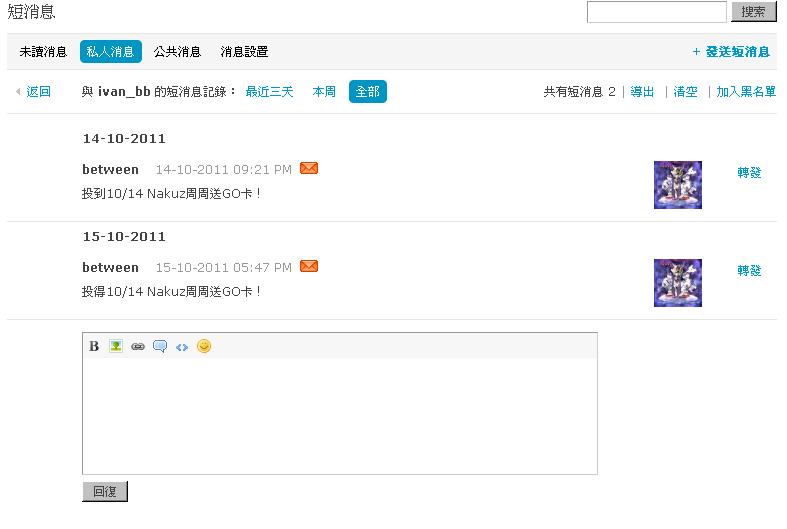Viewport: 787px width, 529px height.
Task: Click envelope icon on 15-10-2011 message
Action: (x=309, y=266)
